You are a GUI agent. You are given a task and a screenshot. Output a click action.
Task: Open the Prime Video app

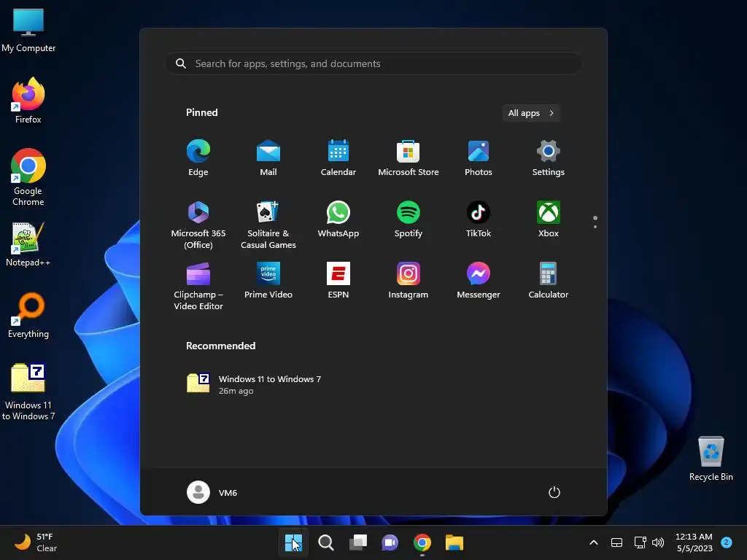pyautogui.click(x=268, y=281)
